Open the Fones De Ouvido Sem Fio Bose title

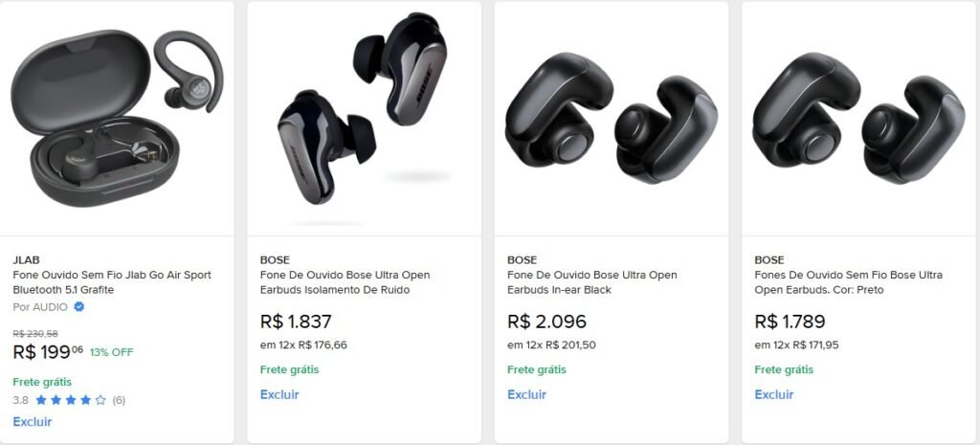tap(848, 282)
